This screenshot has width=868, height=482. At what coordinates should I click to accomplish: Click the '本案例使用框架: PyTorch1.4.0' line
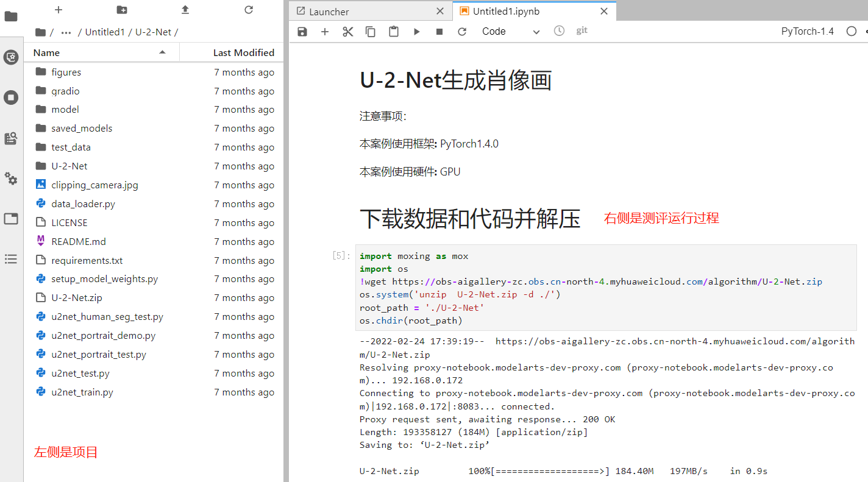pyautogui.click(x=429, y=144)
